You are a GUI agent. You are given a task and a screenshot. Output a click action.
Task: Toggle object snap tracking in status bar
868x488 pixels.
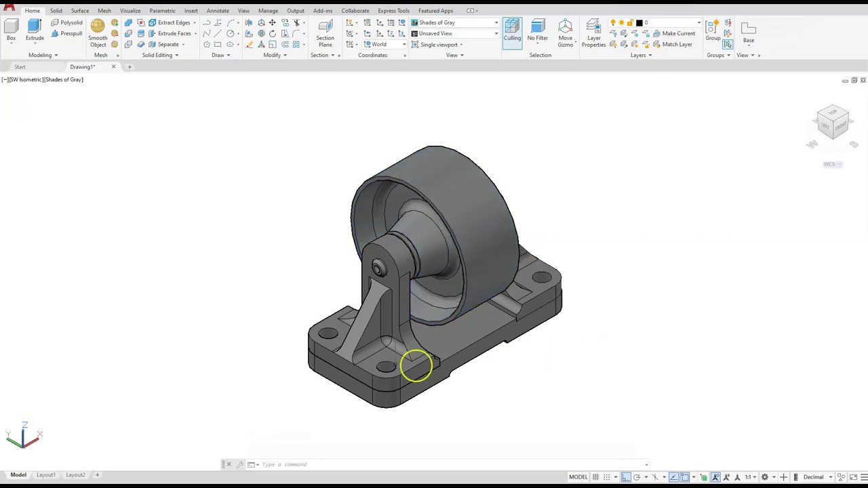tap(673, 477)
